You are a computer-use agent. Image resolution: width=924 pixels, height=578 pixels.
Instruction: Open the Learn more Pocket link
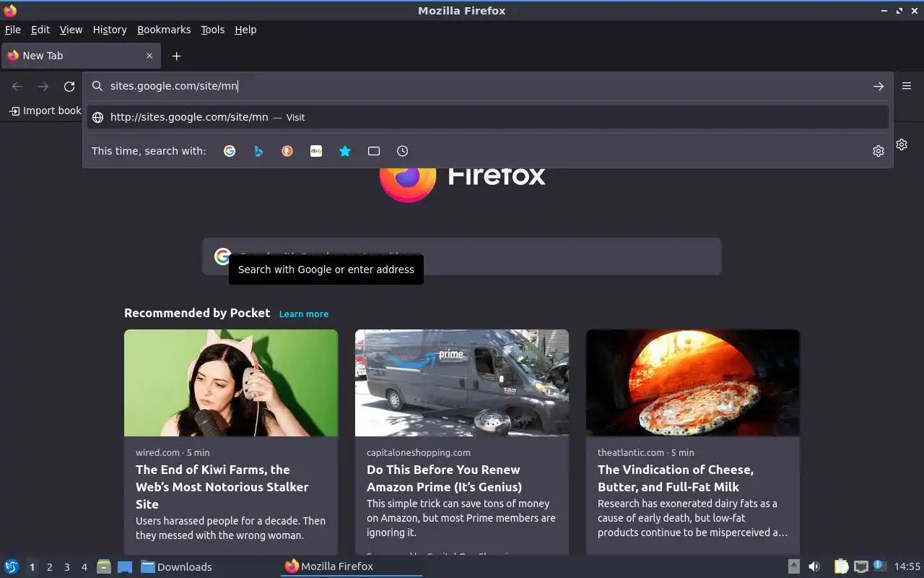(304, 314)
